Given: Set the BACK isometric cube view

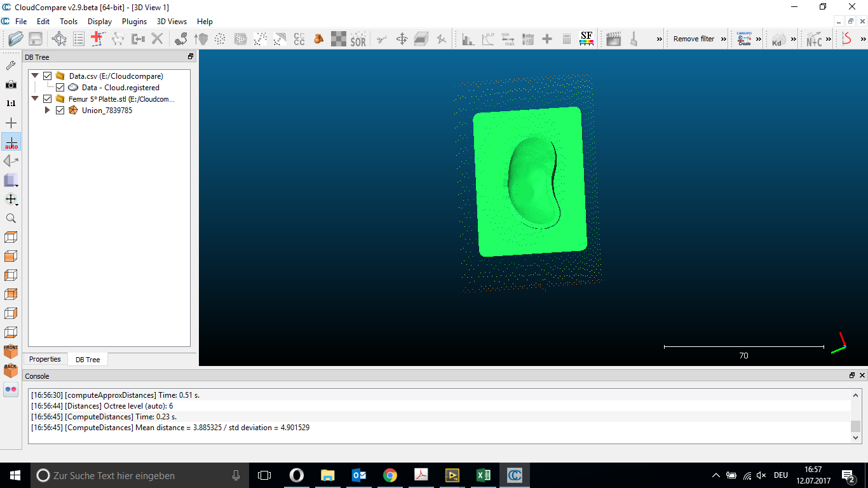Looking at the screenshot, I should click(x=11, y=370).
